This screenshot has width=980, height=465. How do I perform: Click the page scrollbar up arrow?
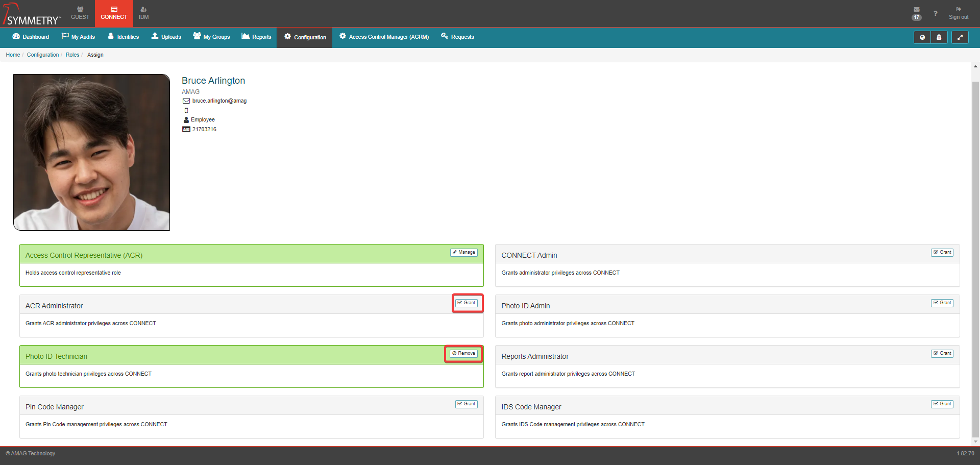pos(975,66)
